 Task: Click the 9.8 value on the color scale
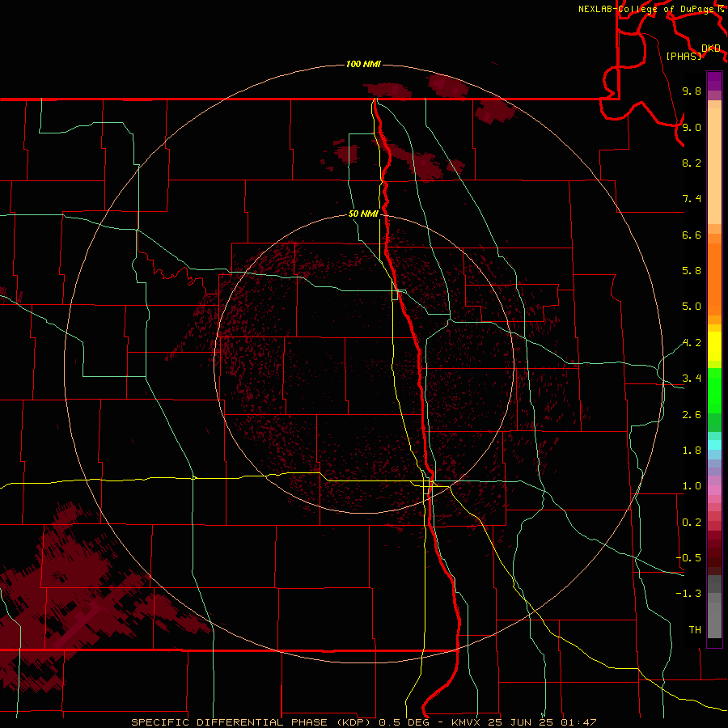click(x=692, y=91)
